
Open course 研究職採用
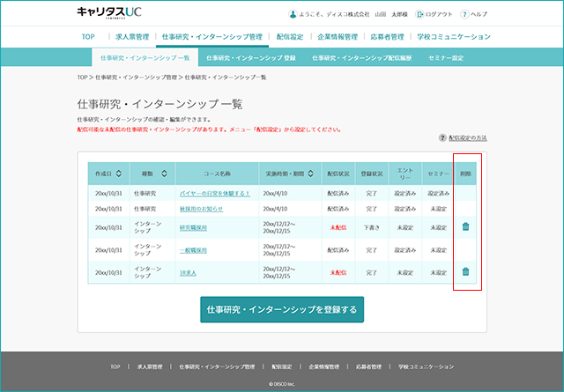pos(193,227)
